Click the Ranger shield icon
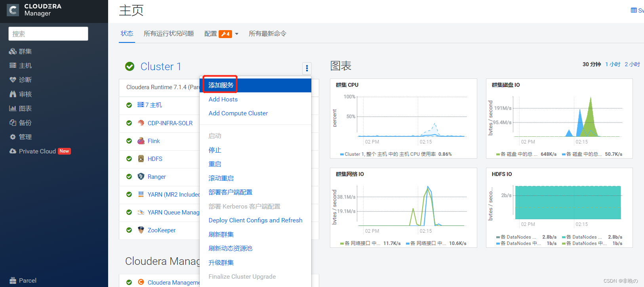 pyautogui.click(x=141, y=176)
